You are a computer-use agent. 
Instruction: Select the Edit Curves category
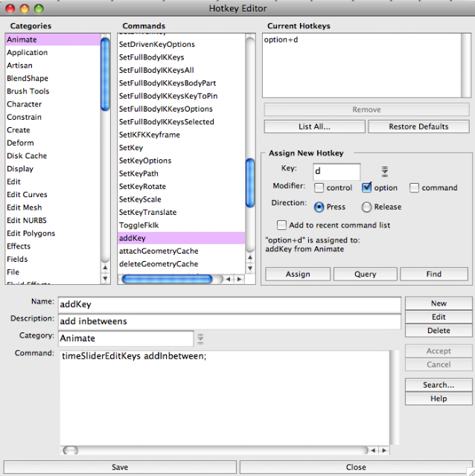click(x=53, y=195)
